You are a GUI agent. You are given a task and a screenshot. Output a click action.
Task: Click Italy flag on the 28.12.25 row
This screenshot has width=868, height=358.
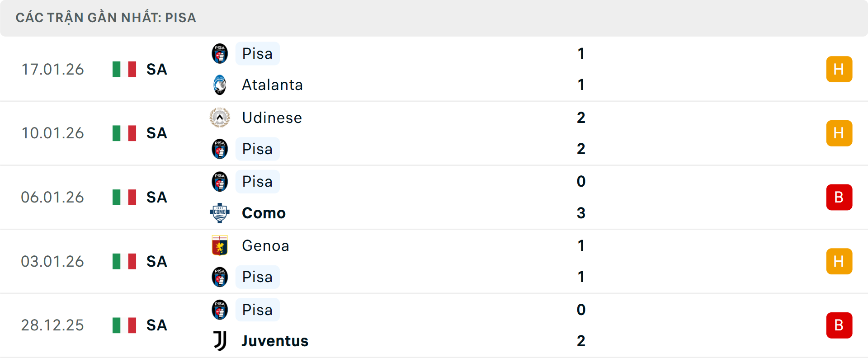(124, 325)
